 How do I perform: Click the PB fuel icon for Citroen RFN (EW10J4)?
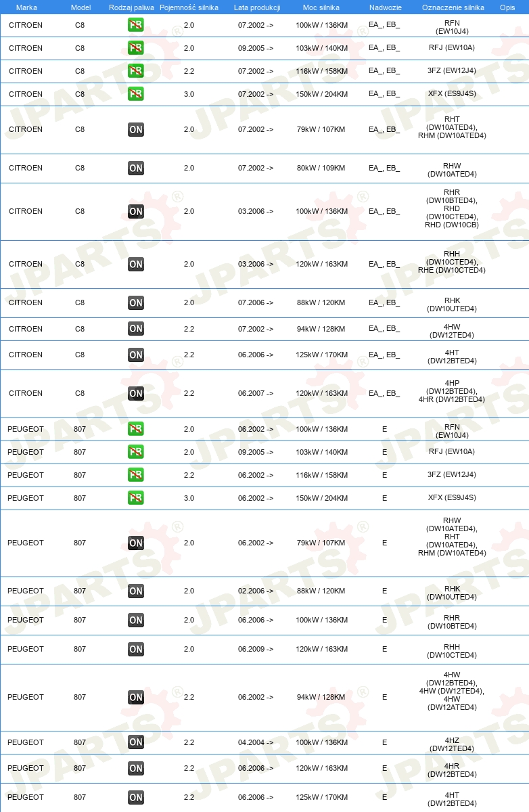[136, 25]
